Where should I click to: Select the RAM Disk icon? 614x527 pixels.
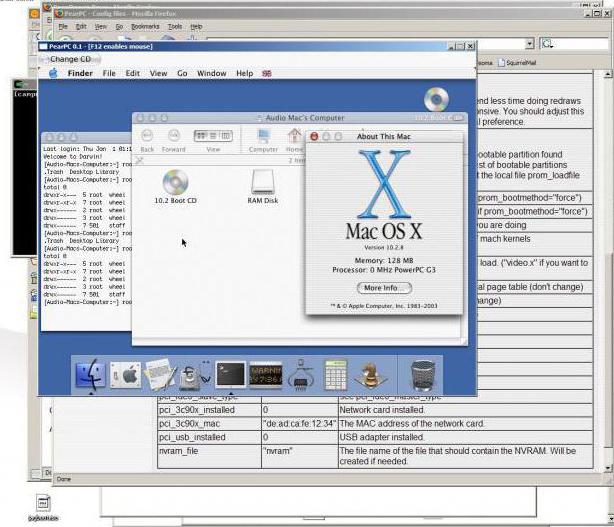click(x=263, y=186)
